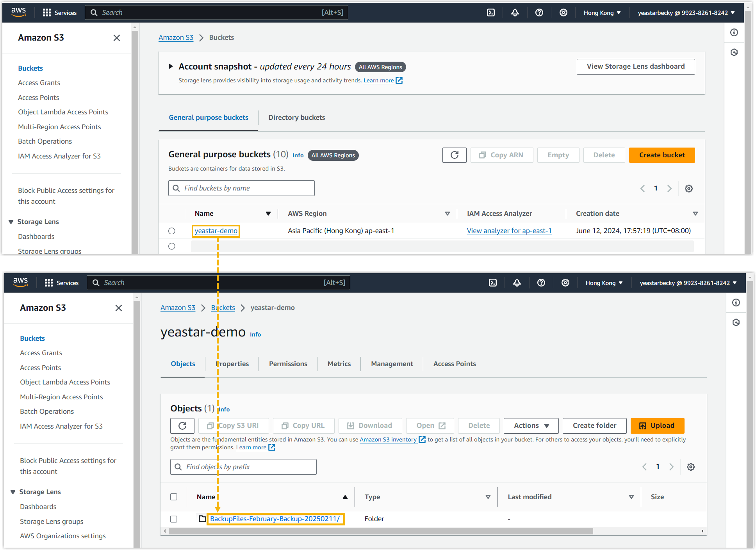
Task: Click the Find buckets by name field
Action: (241, 188)
